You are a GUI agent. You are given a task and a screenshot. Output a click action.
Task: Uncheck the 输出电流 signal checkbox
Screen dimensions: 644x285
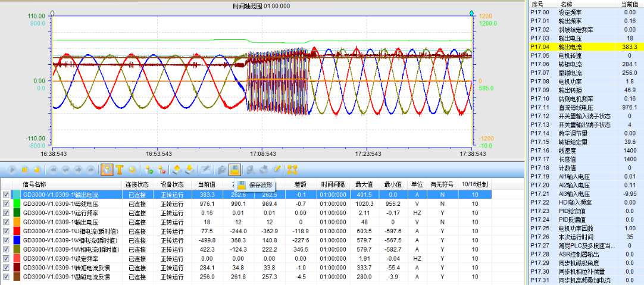(x=6, y=195)
